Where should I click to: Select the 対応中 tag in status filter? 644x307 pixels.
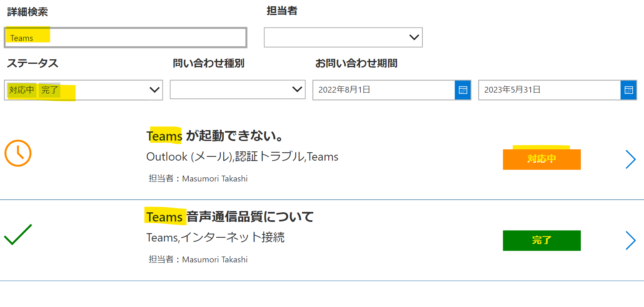click(22, 90)
